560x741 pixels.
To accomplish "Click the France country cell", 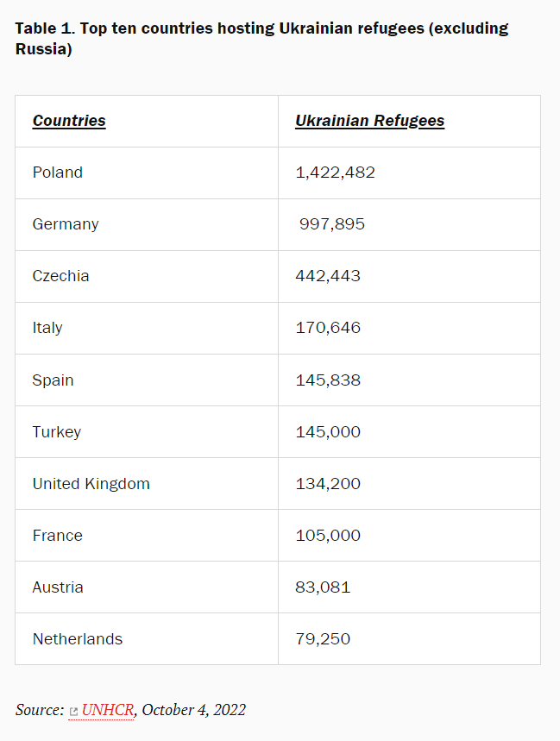I will (x=58, y=536).
